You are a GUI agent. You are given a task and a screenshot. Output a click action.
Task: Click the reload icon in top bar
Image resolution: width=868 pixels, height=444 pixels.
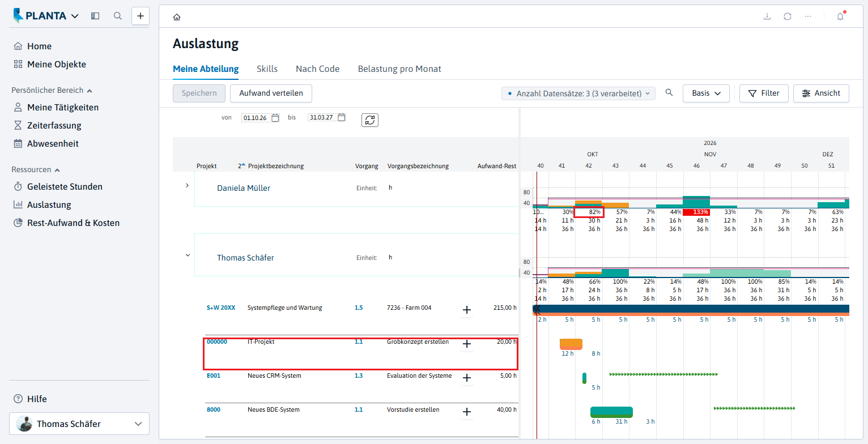pyautogui.click(x=788, y=16)
